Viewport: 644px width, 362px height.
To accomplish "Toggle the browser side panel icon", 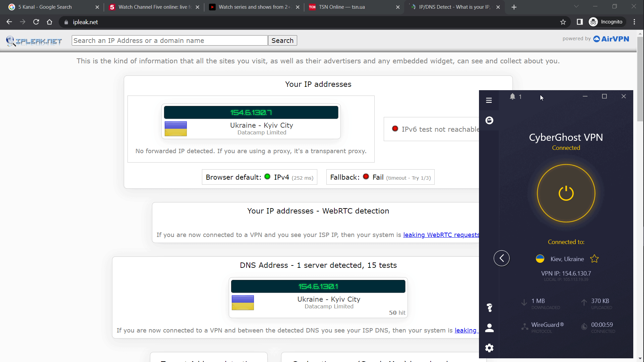I will tap(580, 22).
